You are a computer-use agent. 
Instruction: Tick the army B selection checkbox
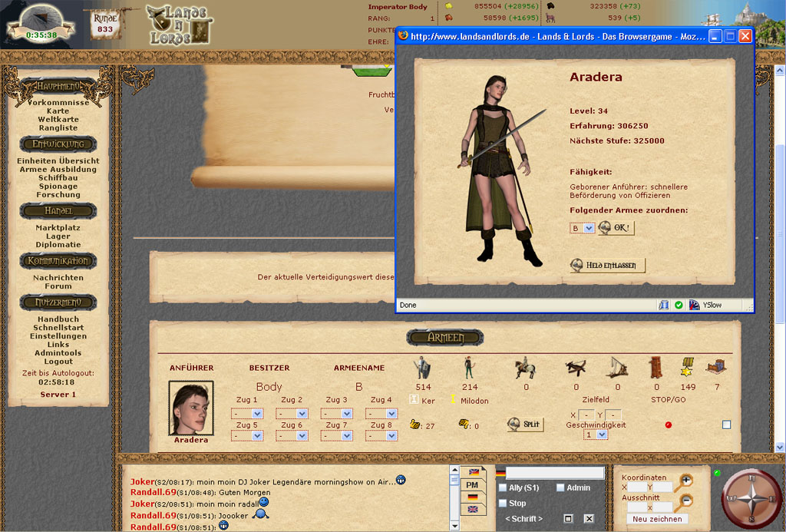[726, 425]
